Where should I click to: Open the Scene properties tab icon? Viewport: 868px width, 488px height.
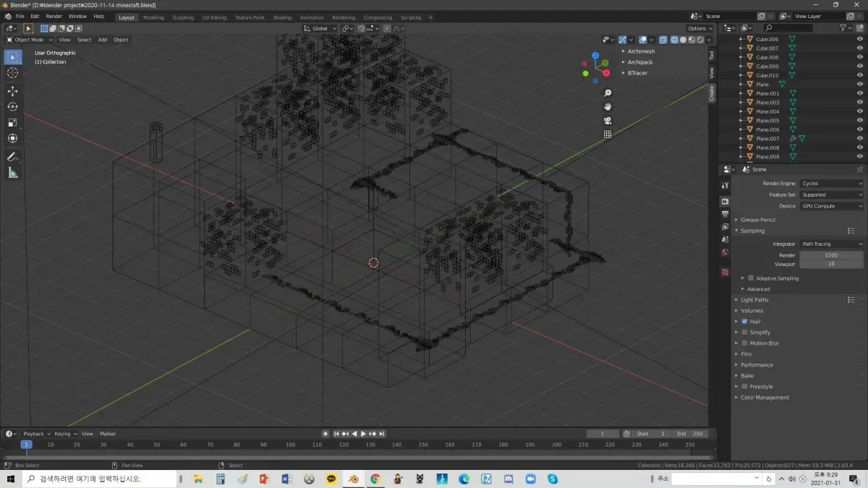[725, 239]
